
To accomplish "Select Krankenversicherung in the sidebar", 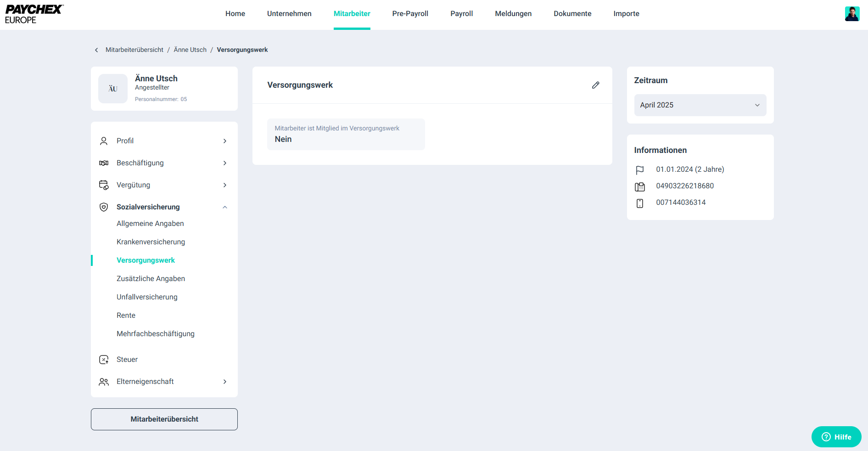I will (151, 242).
